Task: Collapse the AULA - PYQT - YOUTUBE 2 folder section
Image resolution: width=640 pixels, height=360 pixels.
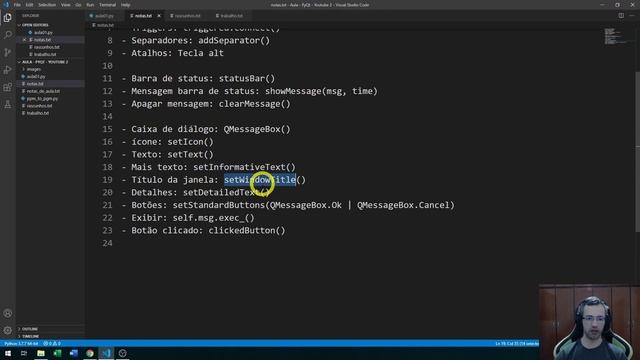Action: [45, 62]
